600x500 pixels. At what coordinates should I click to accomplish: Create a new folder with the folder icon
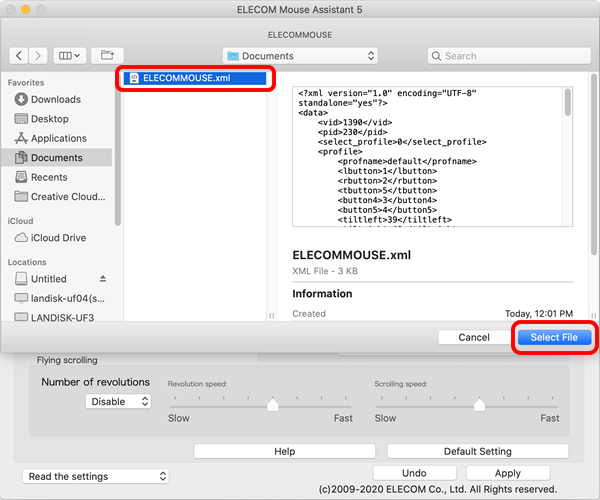pyautogui.click(x=108, y=56)
